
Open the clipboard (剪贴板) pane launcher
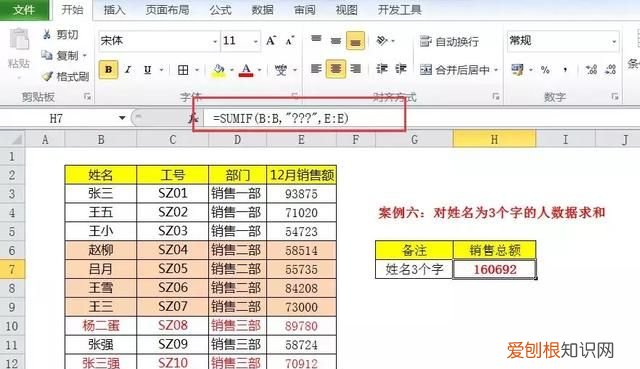pos(87,97)
